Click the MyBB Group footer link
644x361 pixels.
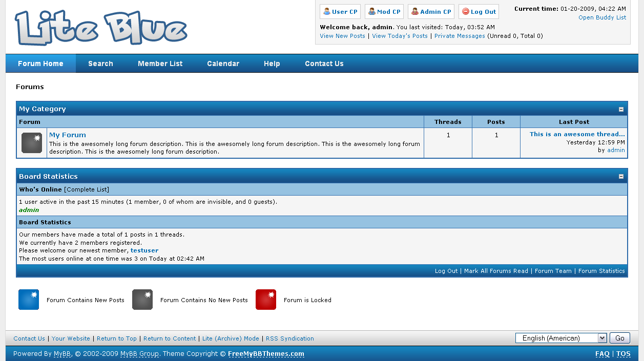(139, 354)
